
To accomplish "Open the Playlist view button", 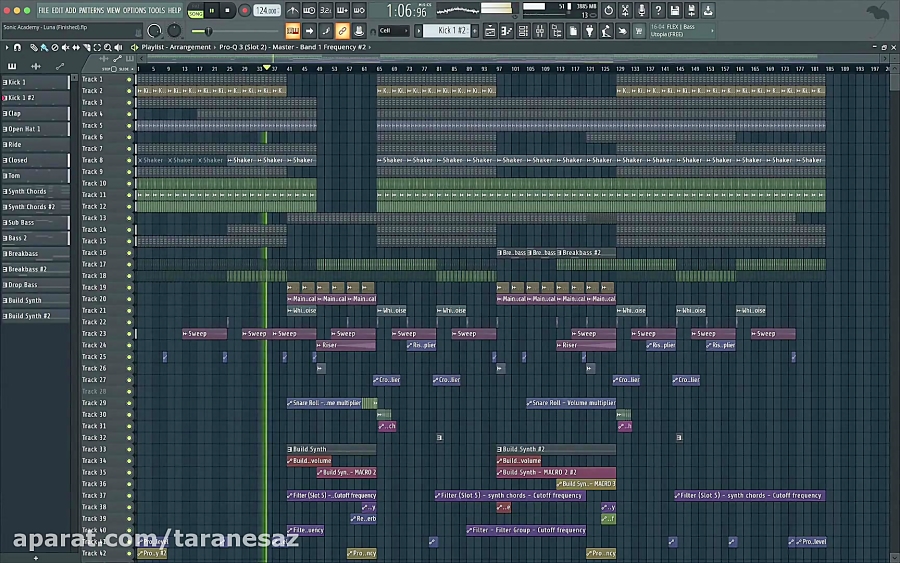I will pos(490,31).
